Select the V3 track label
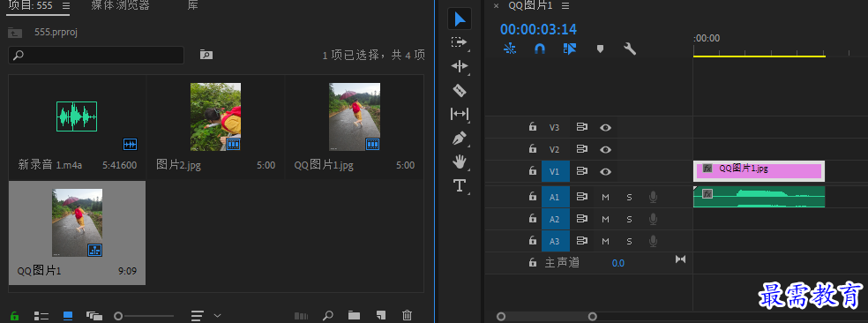Image resolution: width=868 pixels, height=323 pixels. click(555, 127)
